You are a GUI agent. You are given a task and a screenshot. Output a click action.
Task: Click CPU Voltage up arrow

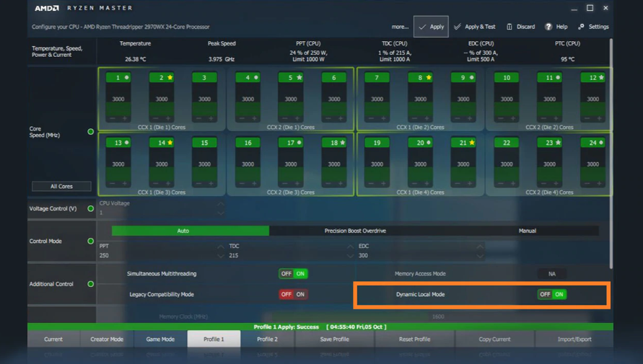(221, 203)
